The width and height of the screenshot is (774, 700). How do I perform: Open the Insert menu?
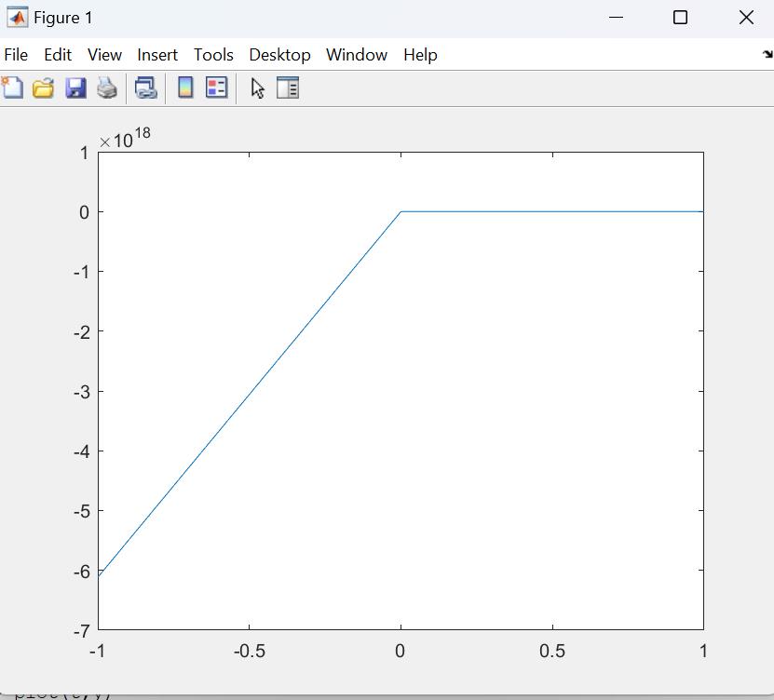pyautogui.click(x=157, y=55)
